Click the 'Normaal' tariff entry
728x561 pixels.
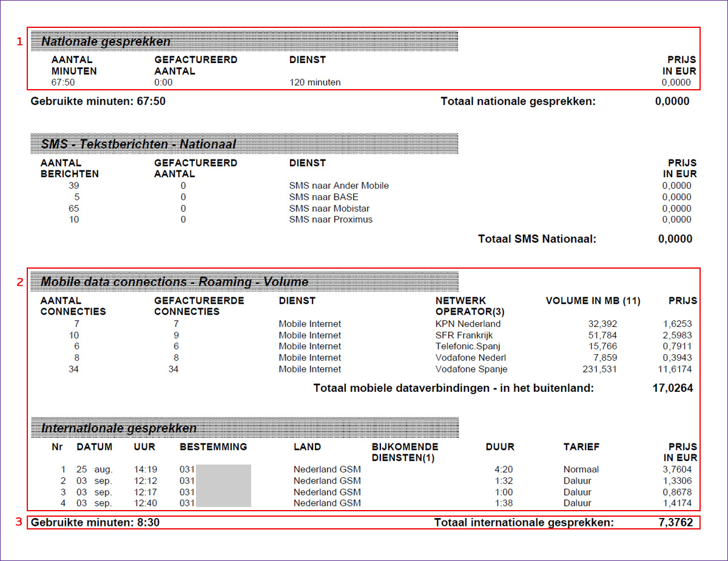pos(581,469)
